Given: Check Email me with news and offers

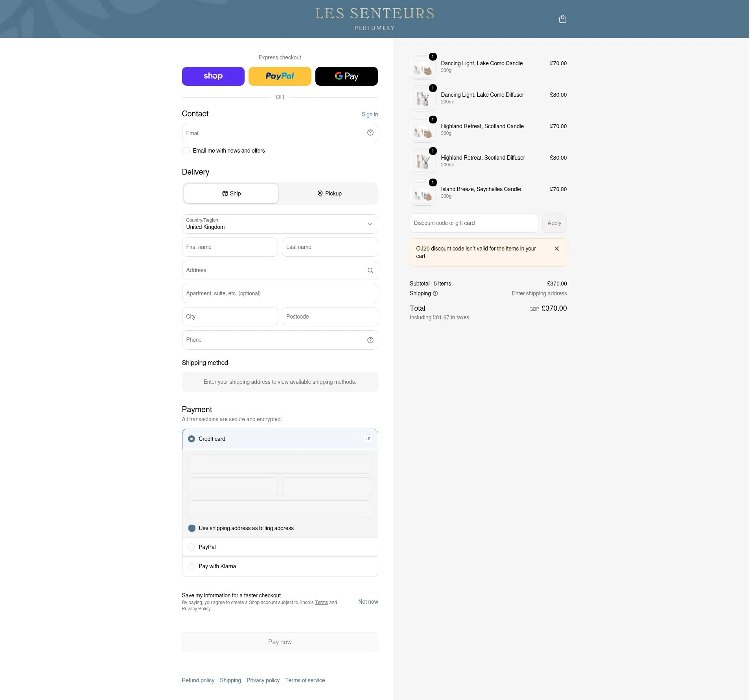Looking at the screenshot, I should 186,151.
